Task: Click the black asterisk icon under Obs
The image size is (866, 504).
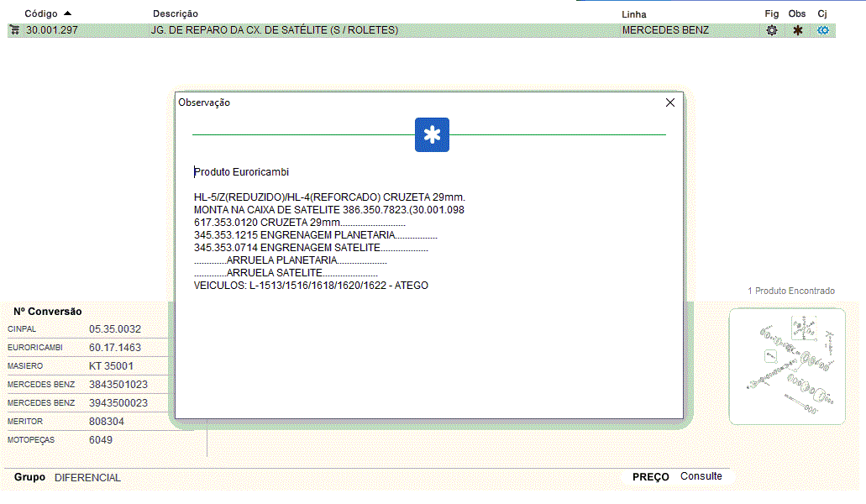Action: coord(797,30)
